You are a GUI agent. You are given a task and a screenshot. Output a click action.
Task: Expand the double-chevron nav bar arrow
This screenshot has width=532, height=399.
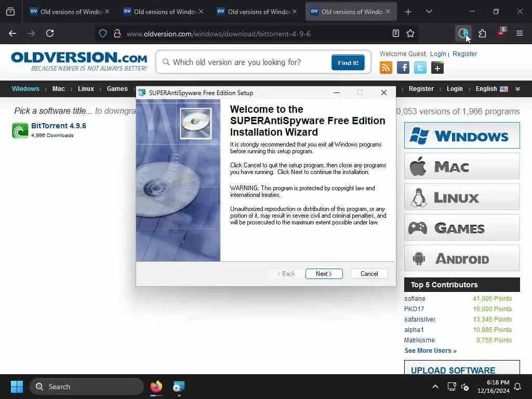coord(517,88)
